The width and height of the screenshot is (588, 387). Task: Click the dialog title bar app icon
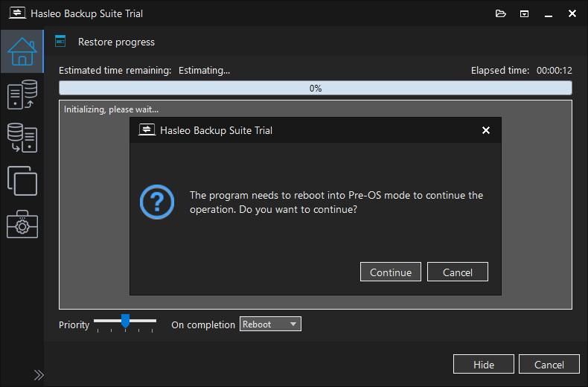(147, 130)
